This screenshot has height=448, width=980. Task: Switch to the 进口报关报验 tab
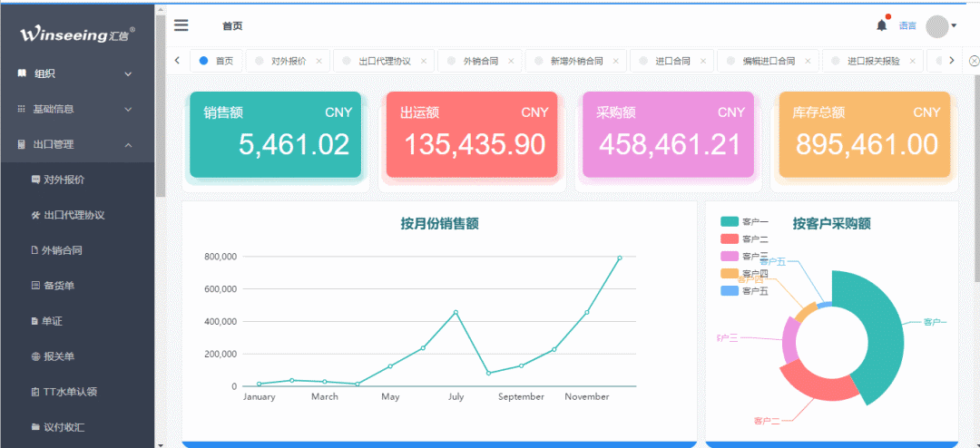pos(874,61)
